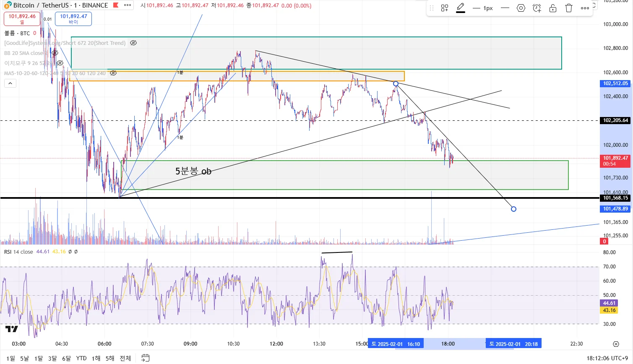
Task: Collapse the indicator legend with the arrow
Action: pos(10,83)
